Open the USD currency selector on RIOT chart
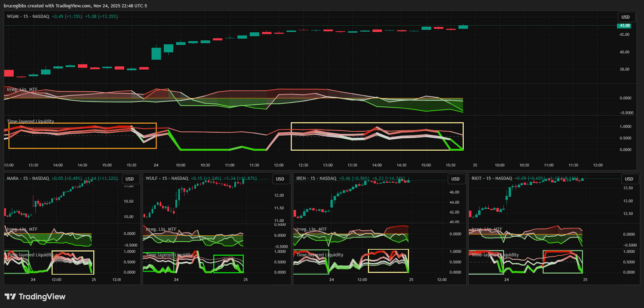The image size is (644, 308). point(629,179)
